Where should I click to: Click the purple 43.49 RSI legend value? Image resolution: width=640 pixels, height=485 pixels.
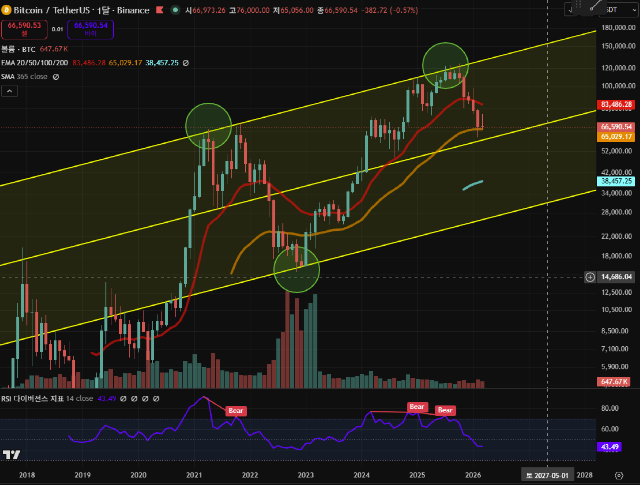(x=107, y=398)
